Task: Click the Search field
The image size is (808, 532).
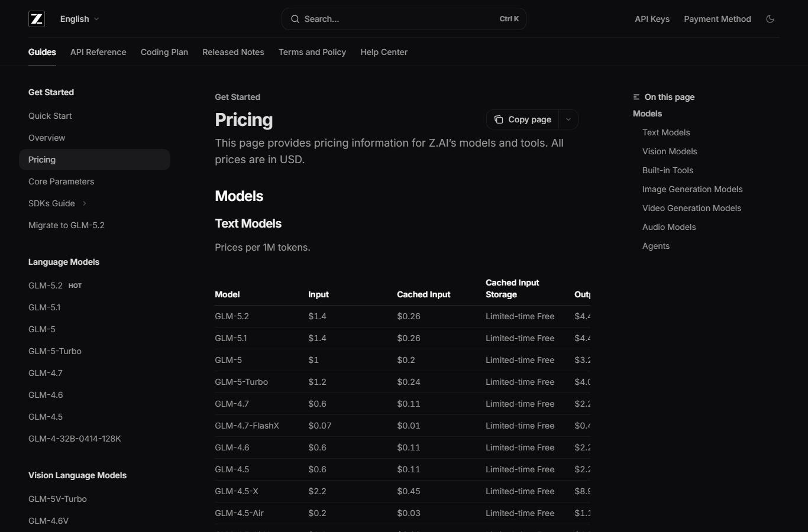Action: tap(404, 19)
